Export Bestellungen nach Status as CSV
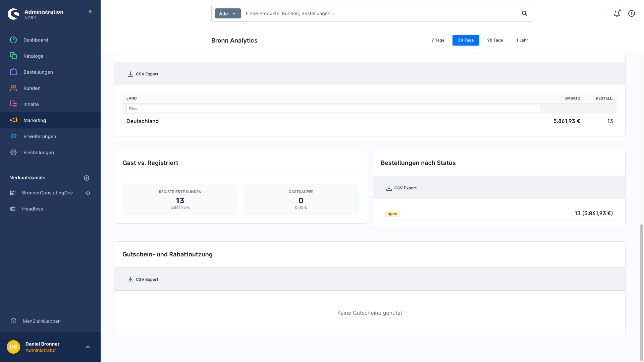Viewport: 644px width, 362px height. (401, 188)
